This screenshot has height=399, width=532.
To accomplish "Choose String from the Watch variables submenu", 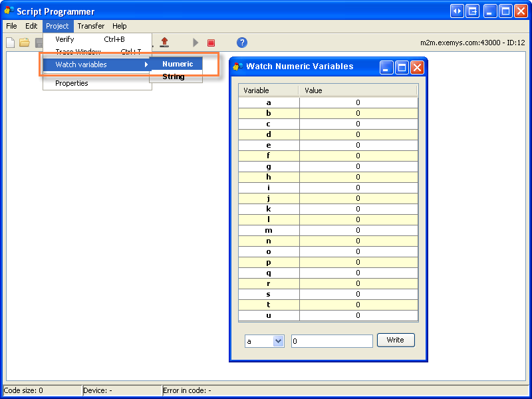I will 174,76.
